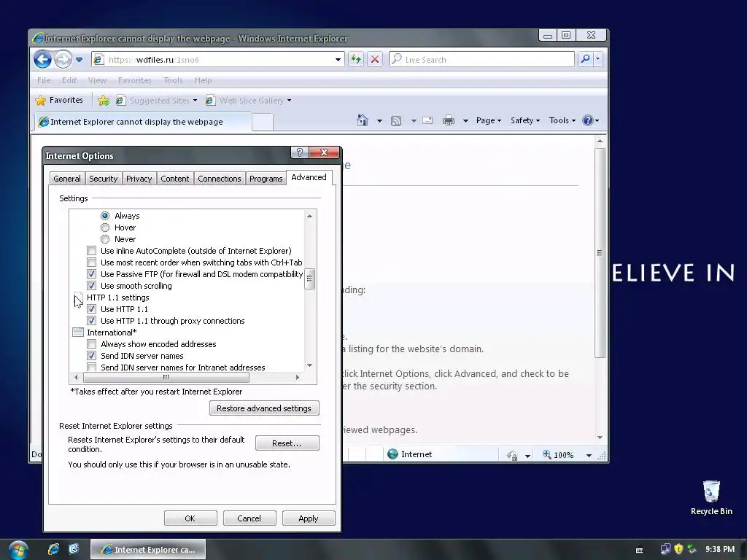Uncheck HTTP 1.1 through proxy connections
The height and width of the screenshot is (560, 747).
point(91,321)
